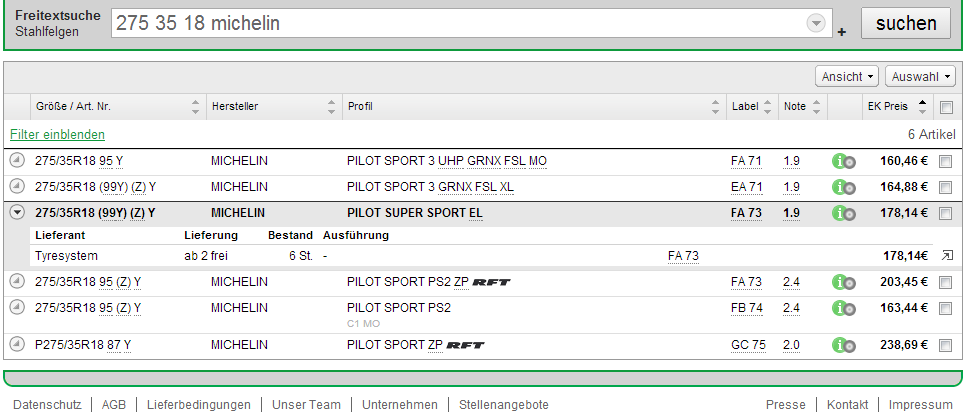Click info icon for 163,44 € Pilot Sport PS2
972x415 pixels.
[843, 309]
